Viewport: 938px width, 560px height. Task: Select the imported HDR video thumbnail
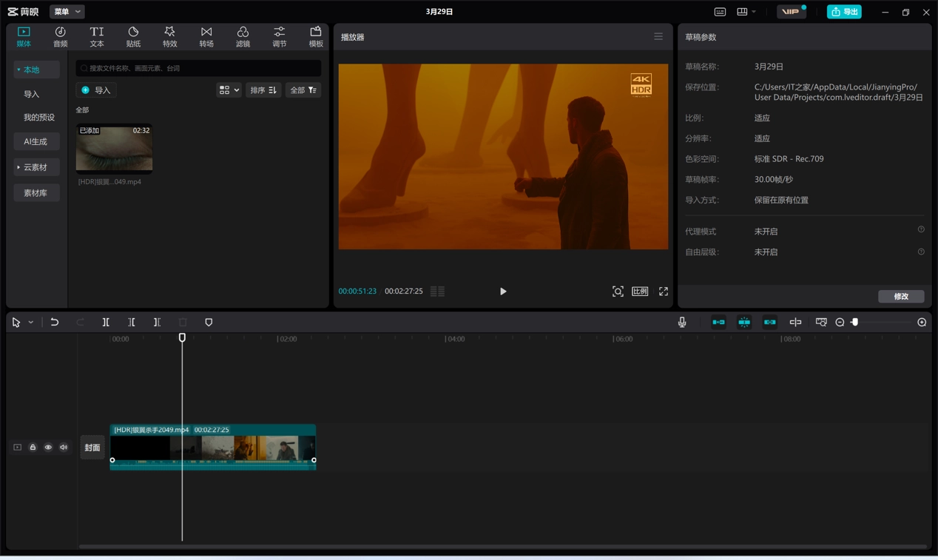(x=114, y=148)
